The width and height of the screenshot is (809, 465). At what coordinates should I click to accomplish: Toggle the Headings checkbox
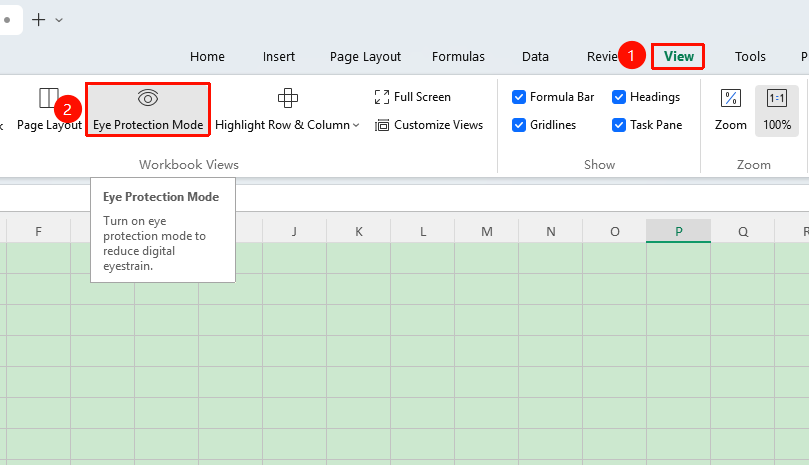pos(619,97)
